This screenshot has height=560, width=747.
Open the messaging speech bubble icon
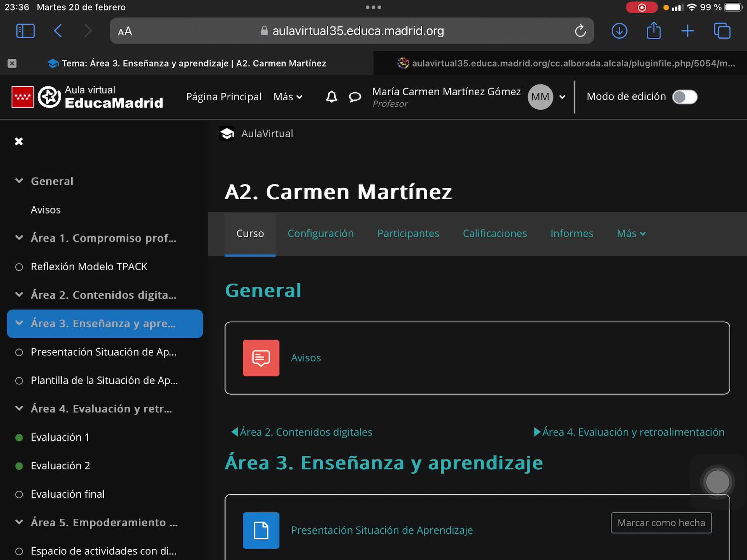[355, 97]
